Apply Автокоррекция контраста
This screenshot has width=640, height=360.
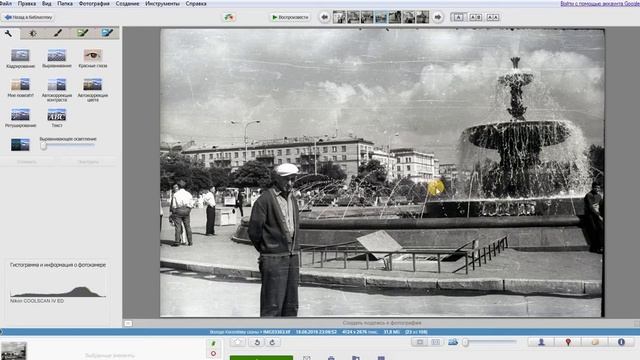pyautogui.click(x=57, y=90)
